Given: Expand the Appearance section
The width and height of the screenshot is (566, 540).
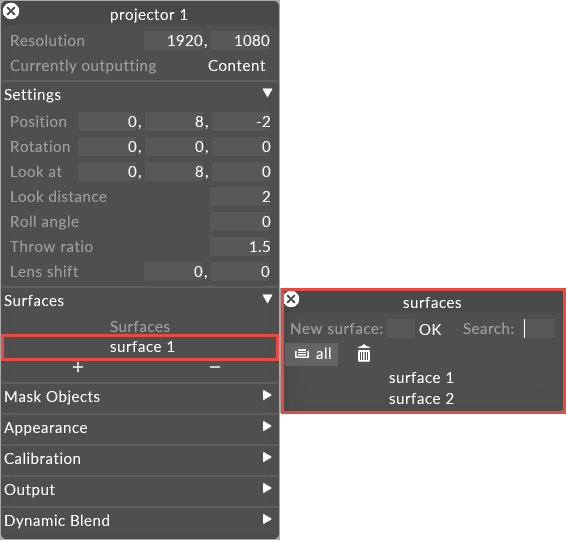Looking at the screenshot, I should (267, 426).
